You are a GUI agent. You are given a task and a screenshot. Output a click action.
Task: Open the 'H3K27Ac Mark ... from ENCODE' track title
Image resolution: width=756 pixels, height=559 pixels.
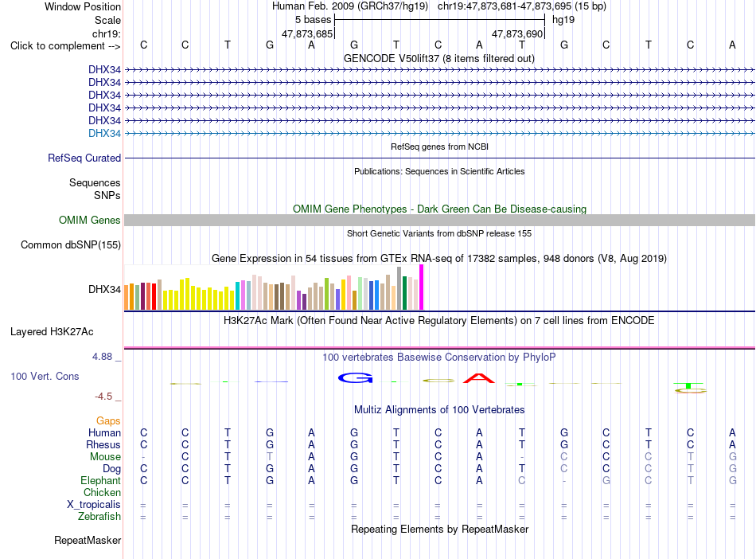point(438,320)
